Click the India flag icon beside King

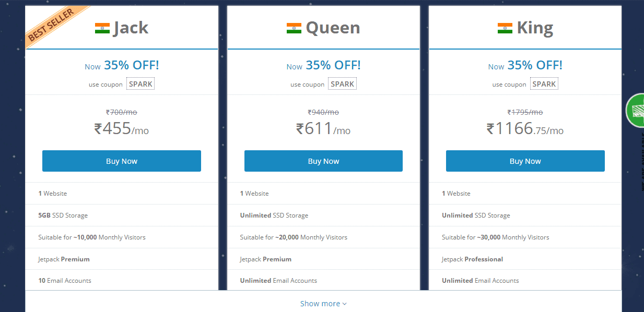505,28
